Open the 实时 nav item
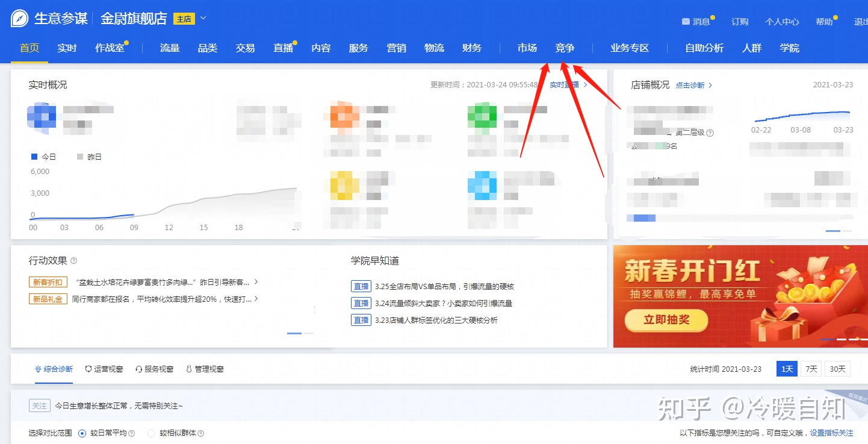Image resolution: width=868 pixels, height=444 pixels. pyautogui.click(x=67, y=48)
